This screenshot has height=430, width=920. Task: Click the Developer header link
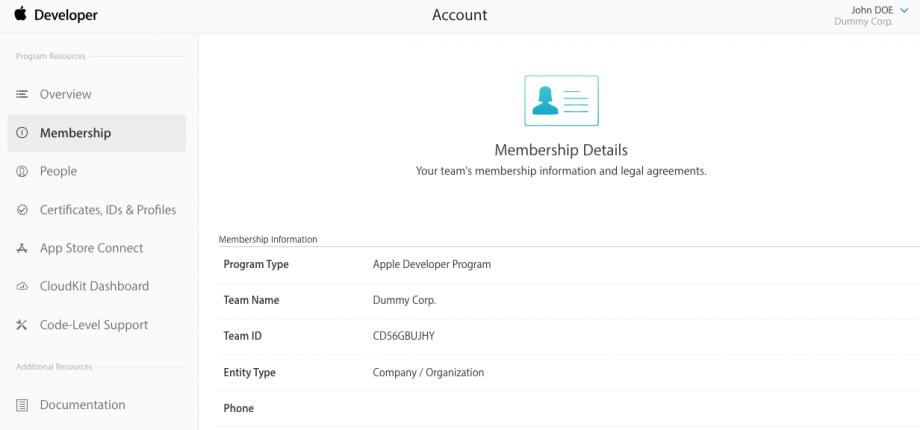pyautogui.click(x=66, y=15)
